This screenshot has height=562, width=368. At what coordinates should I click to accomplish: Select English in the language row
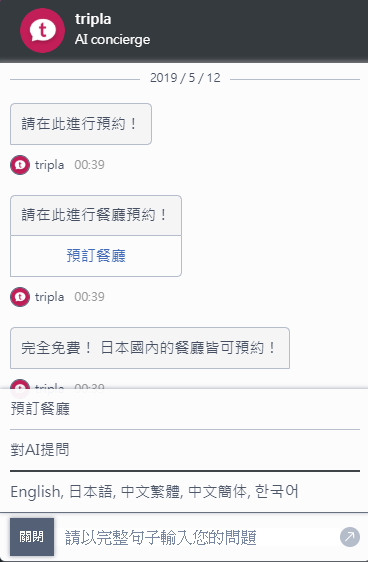pos(35,491)
